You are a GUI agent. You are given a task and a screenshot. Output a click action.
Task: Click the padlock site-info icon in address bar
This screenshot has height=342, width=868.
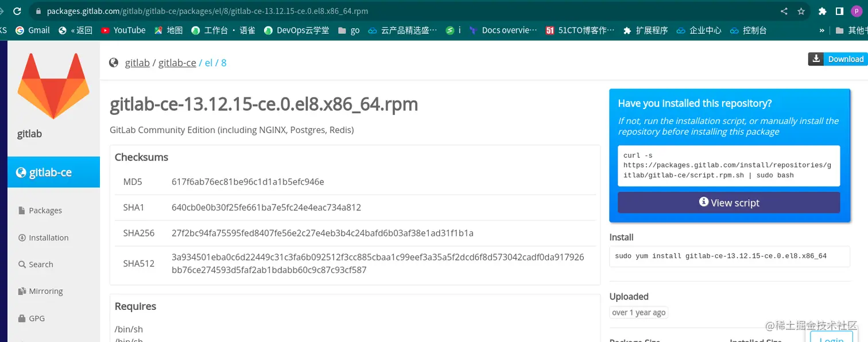pyautogui.click(x=38, y=11)
